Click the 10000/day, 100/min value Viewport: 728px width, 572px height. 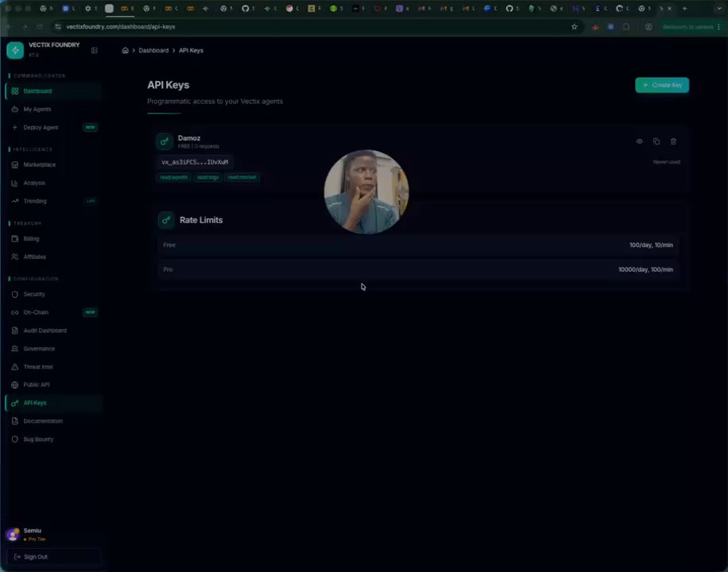point(645,270)
